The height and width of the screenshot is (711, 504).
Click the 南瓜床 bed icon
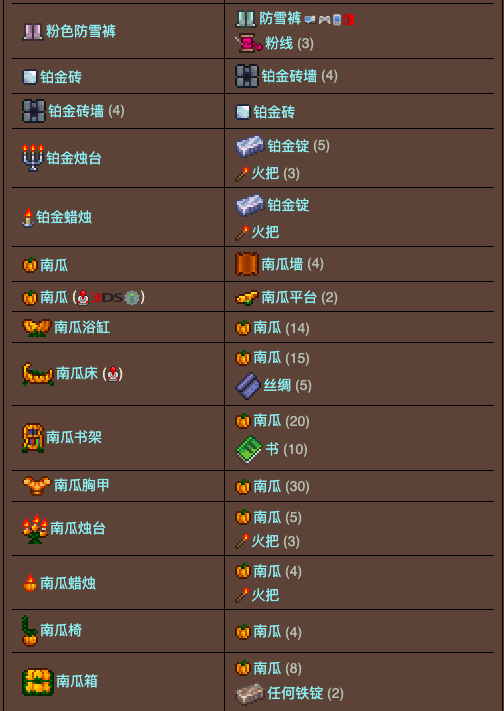click(38, 374)
